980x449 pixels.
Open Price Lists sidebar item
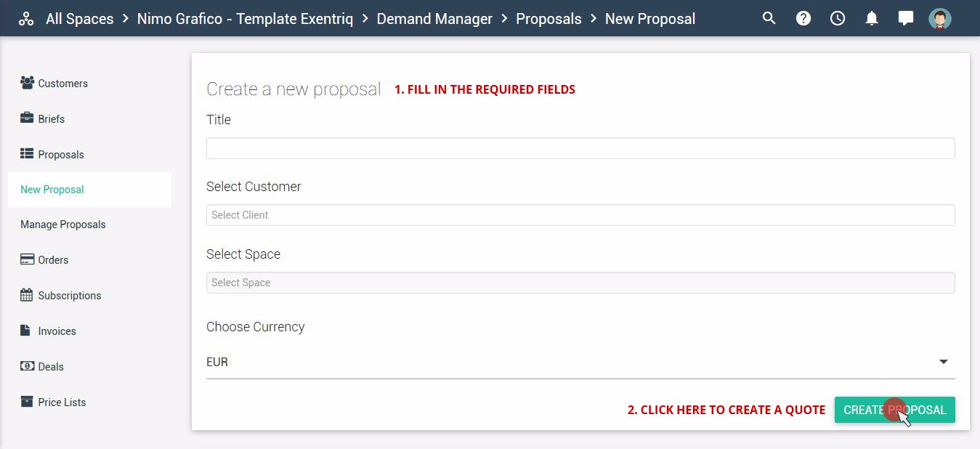click(x=53, y=402)
